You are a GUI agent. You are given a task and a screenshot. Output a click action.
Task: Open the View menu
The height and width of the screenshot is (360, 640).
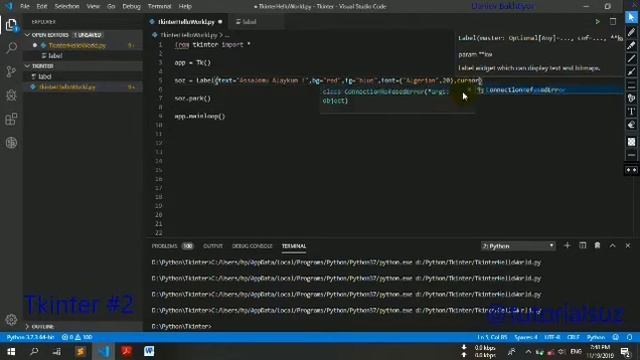[x=93, y=6]
